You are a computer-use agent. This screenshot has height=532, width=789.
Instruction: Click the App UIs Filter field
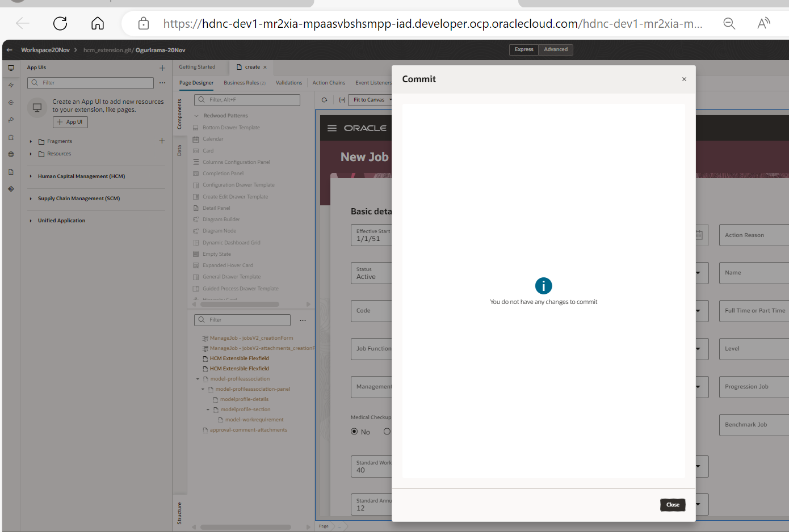tap(90, 83)
